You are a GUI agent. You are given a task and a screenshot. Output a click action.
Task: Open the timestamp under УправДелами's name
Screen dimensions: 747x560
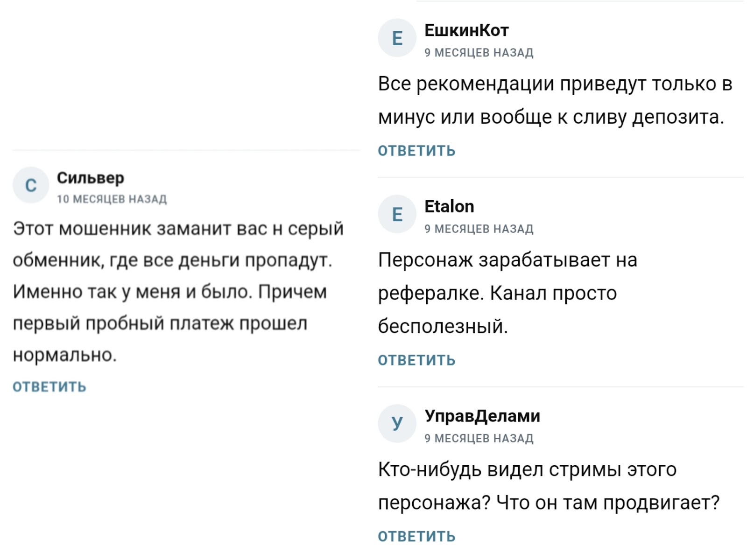pos(479,438)
